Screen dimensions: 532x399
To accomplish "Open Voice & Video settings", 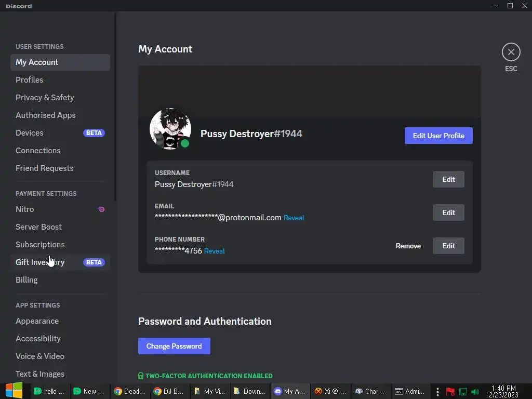I will pyautogui.click(x=60, y=356).
